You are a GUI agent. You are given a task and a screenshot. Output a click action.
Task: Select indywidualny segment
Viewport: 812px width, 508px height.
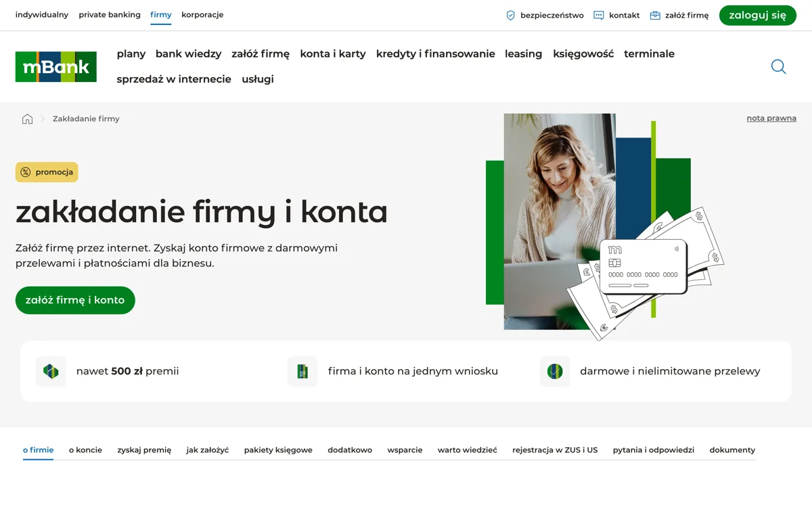[x=42, y=15]
